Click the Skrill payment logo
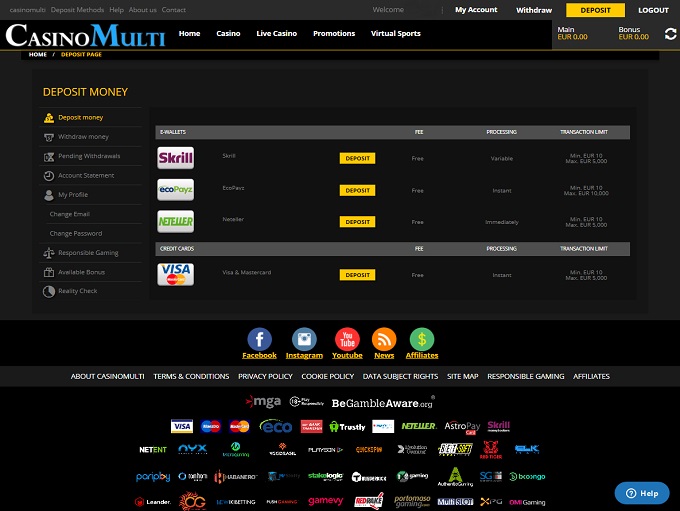Screen dimensions: 680x511 click(x=175, y=158)
